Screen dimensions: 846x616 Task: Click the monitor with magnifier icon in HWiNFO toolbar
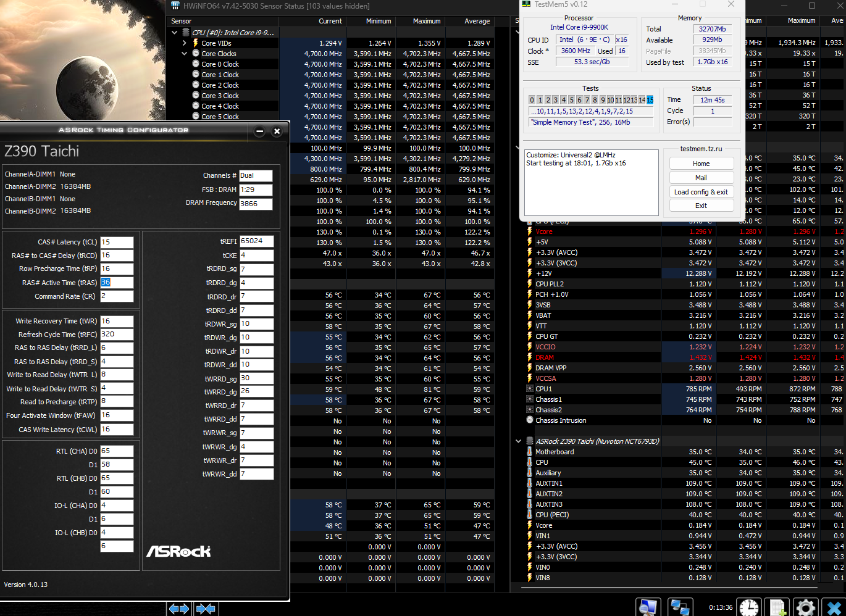648,607
